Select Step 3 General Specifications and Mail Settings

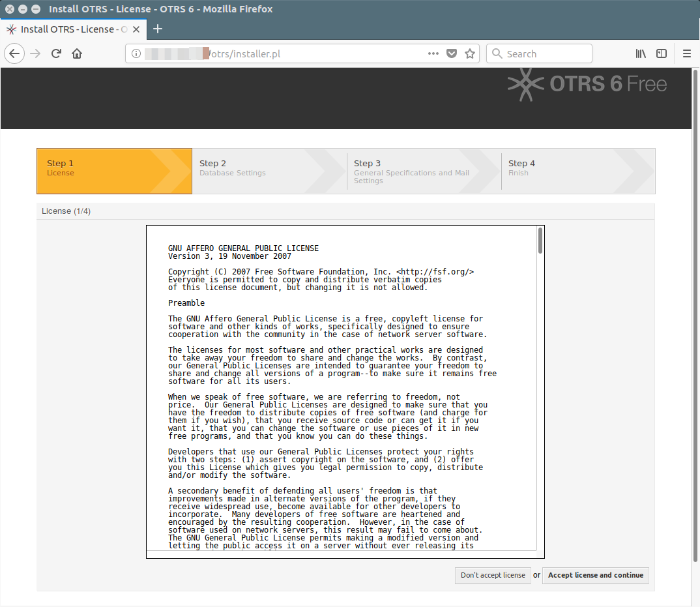(x=424, y=171)
